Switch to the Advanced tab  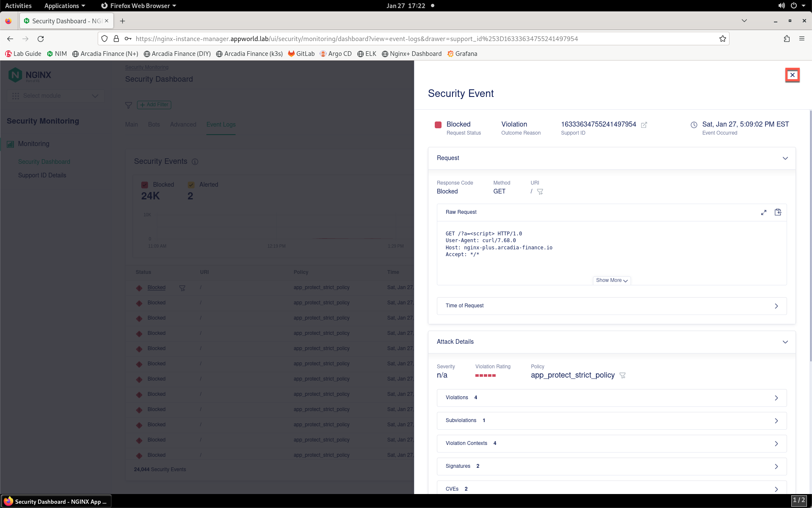[x=183, y=124]
